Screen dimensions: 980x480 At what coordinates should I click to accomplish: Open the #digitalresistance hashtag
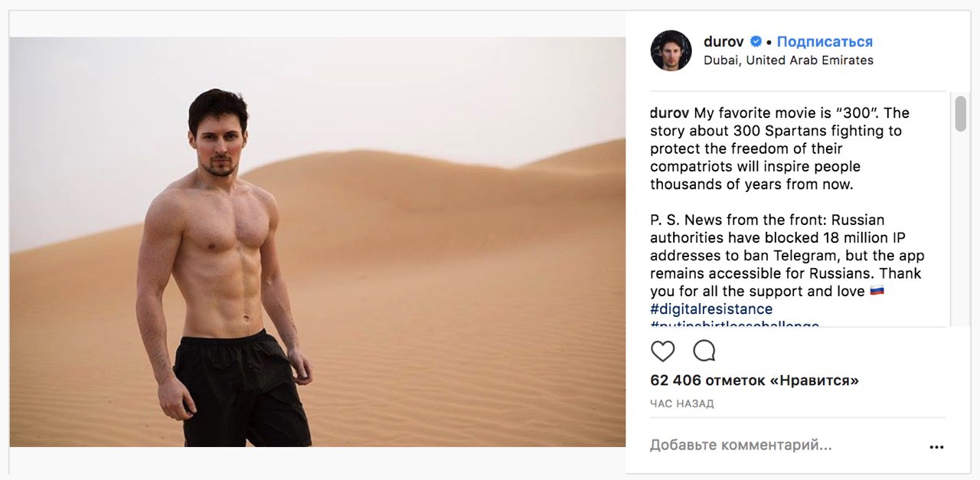coord(711,309)
